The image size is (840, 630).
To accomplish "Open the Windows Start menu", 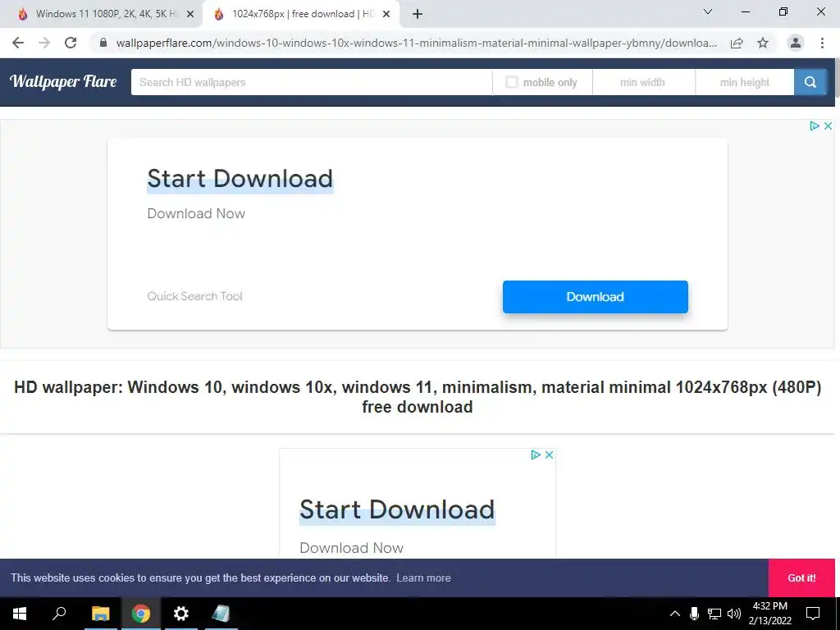I will point(20,614).
